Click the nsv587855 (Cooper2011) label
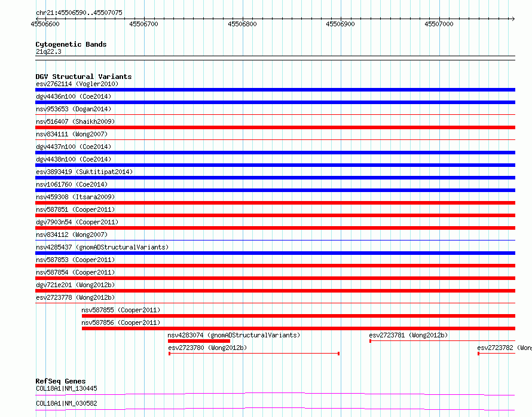The width and height of the screenshot is (532, 417). tap(121, 310)
